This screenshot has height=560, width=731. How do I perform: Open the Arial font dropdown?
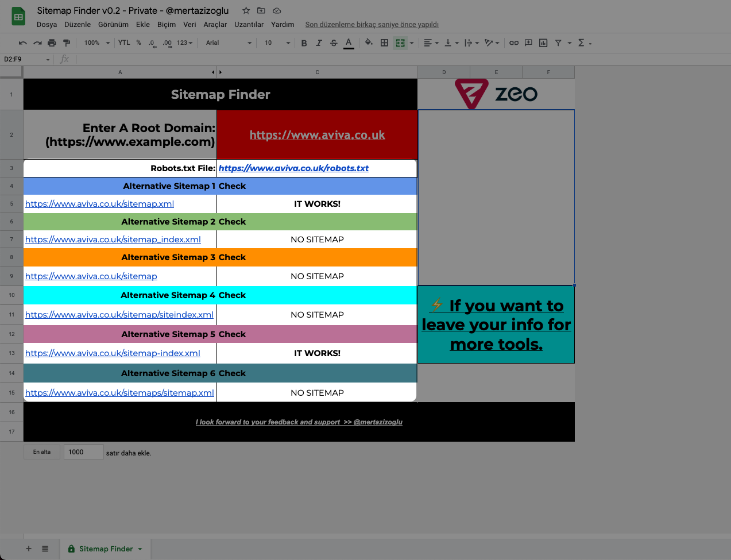pyautogui.click(x=229, y=43)
